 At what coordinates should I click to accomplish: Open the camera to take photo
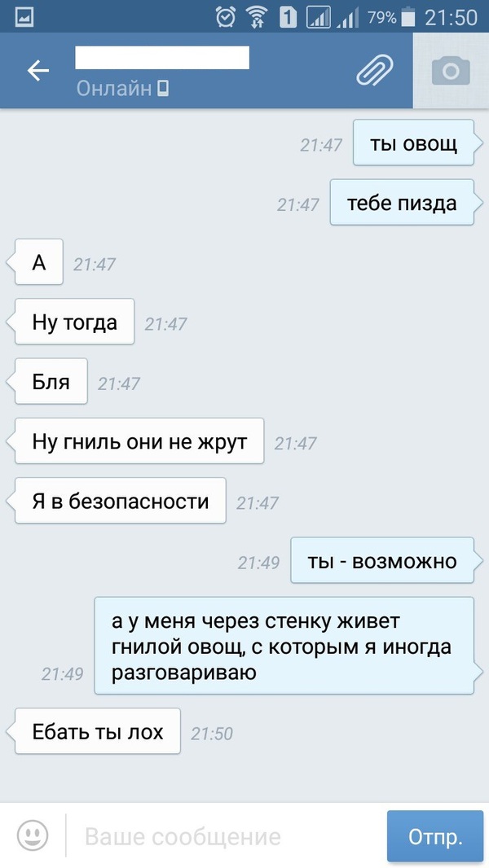pos(451,70)
